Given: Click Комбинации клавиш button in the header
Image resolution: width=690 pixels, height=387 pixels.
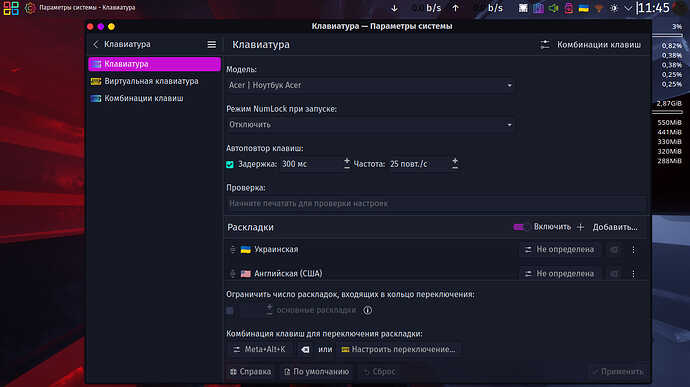Looking at the screenshot, I should 591,44.
